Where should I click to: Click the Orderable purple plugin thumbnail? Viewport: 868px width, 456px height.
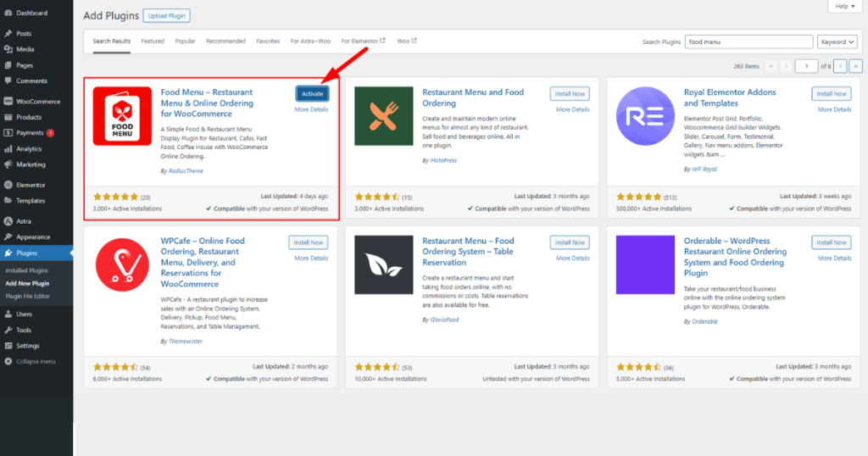pos(645,264)
